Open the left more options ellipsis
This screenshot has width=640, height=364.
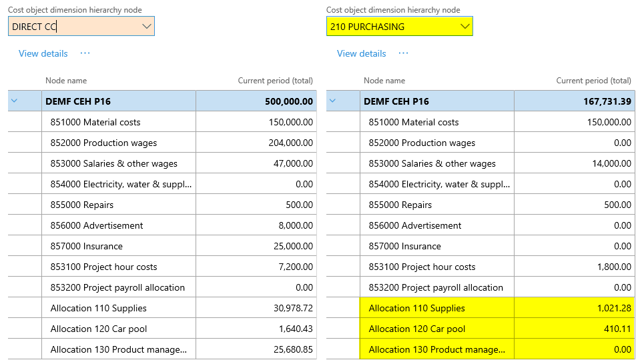tap(85, 53)
